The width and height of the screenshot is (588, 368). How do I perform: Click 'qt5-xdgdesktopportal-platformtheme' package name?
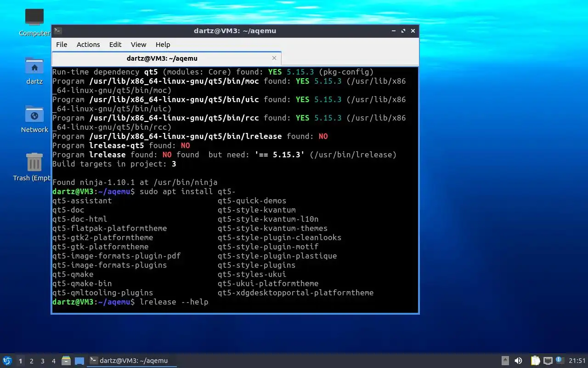pyautogui.click(x=296, y=293)
